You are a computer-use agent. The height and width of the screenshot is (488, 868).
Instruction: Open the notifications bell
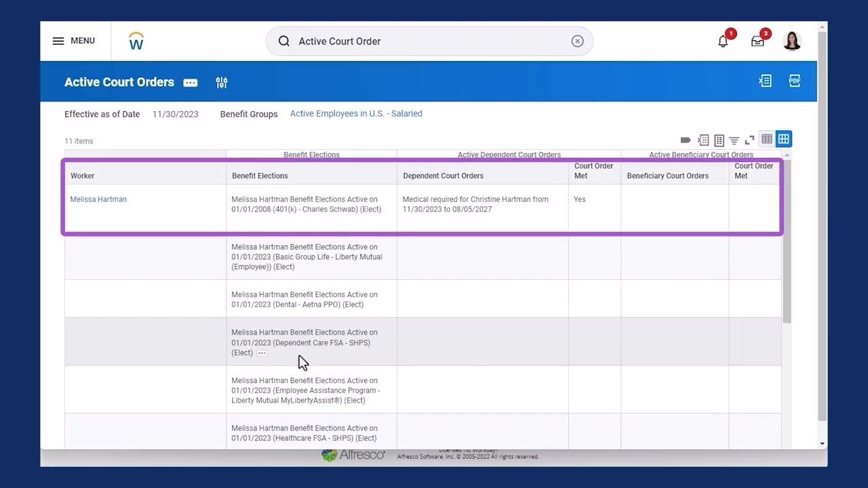click(723, 41)
